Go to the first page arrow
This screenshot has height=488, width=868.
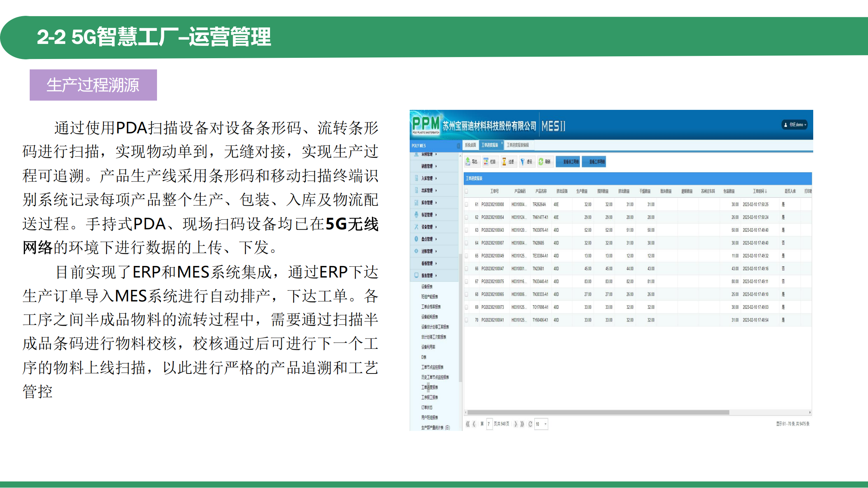468,424
